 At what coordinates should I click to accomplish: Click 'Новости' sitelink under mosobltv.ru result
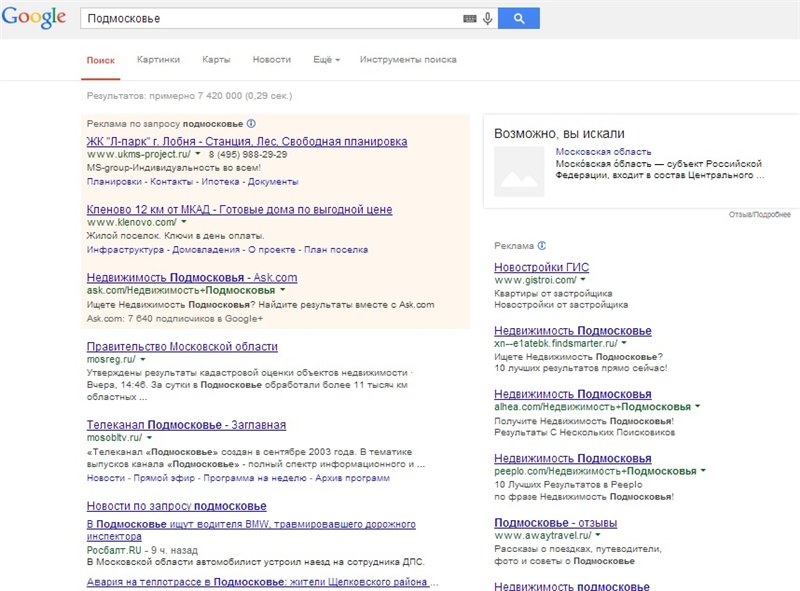tap(106, 478)
